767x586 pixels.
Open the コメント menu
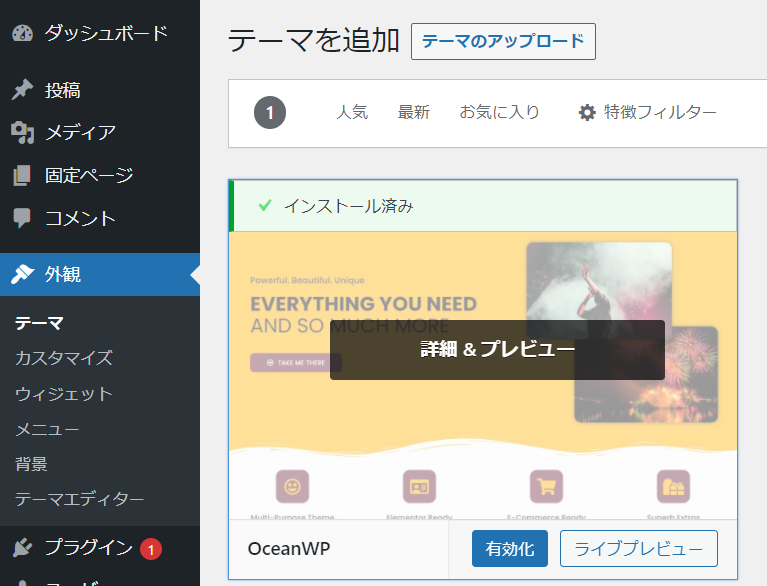[100, 218]
